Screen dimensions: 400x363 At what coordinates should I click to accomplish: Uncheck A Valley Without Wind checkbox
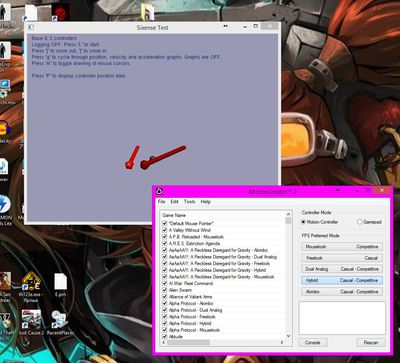point(164,230)
